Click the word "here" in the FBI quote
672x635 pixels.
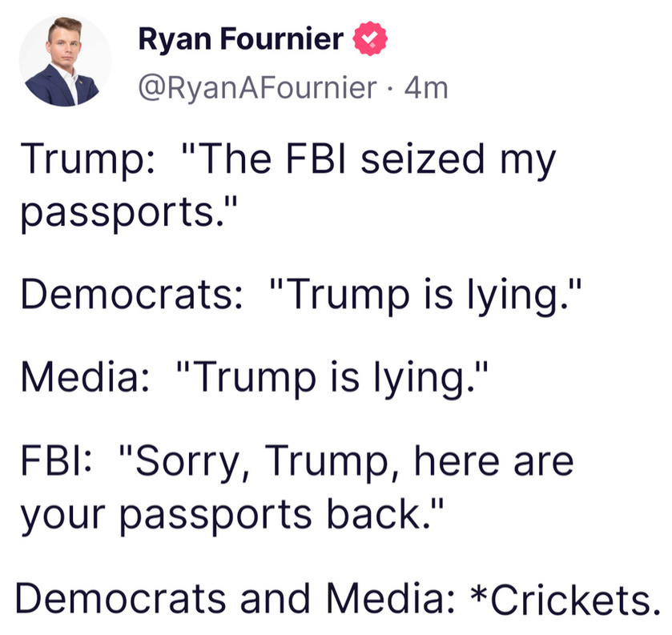(x=457, y=461)
